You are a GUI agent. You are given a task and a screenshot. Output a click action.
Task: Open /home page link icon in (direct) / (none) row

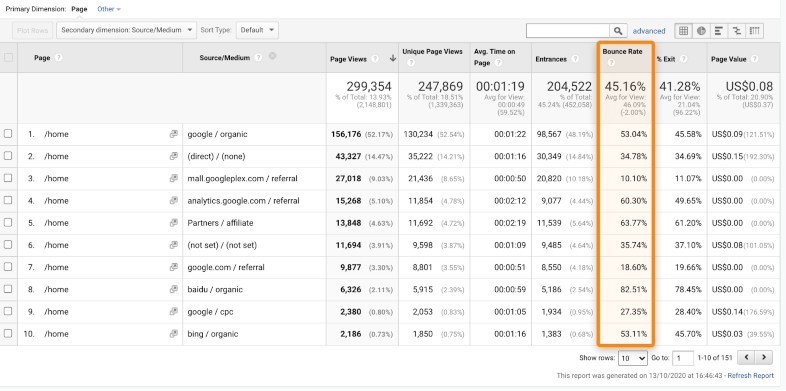173,156
